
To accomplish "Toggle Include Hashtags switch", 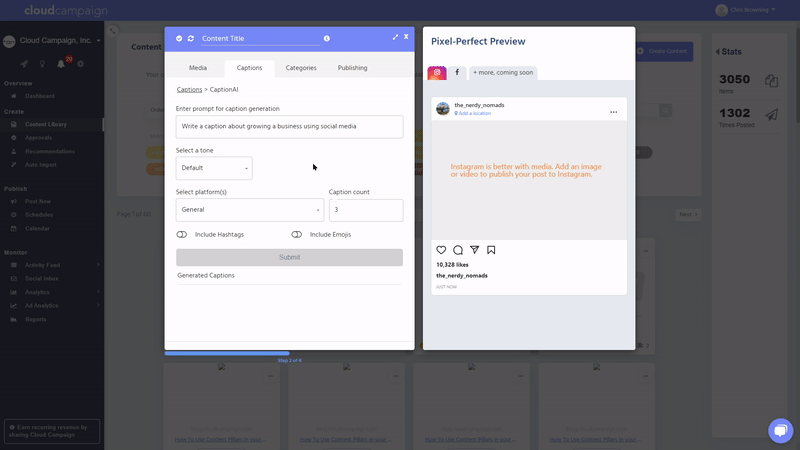I will click(x=182, y=235).
